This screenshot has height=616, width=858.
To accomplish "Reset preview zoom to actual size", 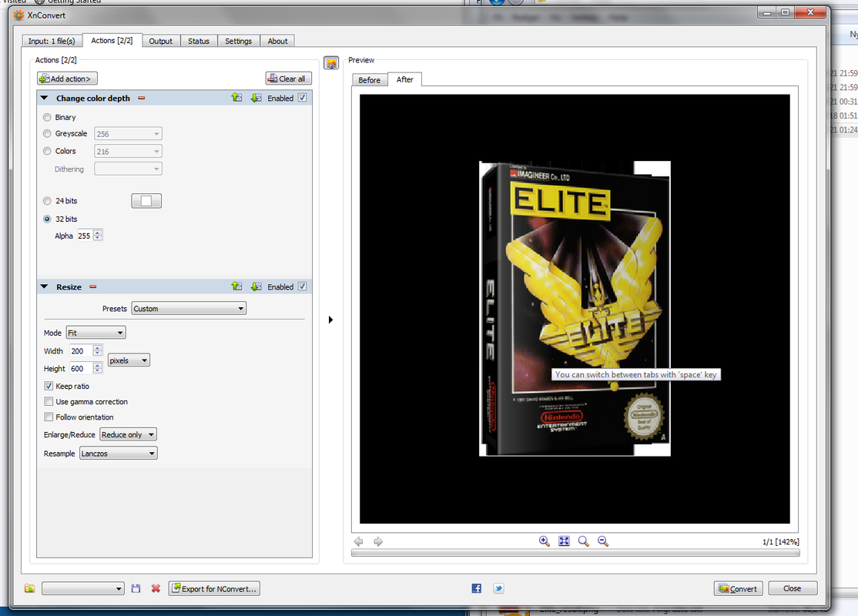I will click(583, 541).
